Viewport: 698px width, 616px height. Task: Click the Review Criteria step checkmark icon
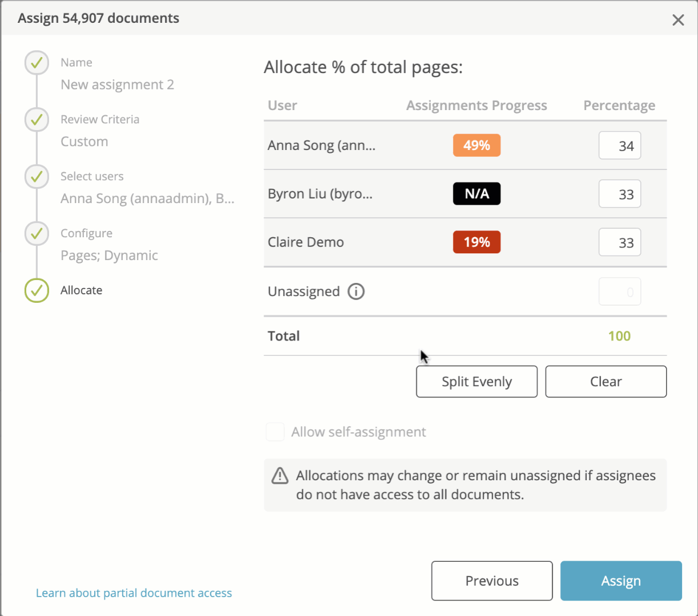(x=37, y=120)
